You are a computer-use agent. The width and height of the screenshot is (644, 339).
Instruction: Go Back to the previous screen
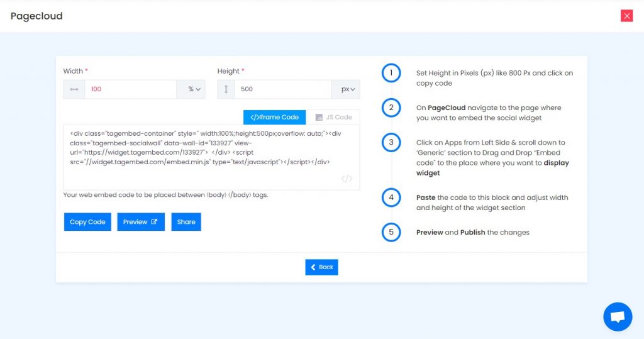pos(321,267)
